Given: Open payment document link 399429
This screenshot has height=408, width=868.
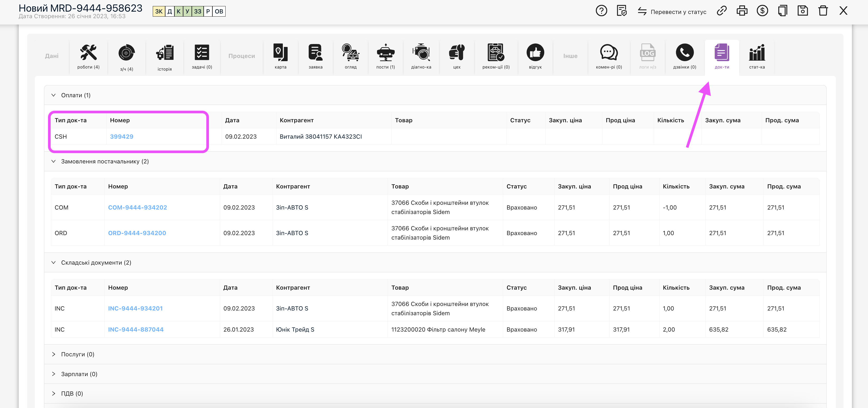Looking at the screenshot, I should click(x=122, y=137).
